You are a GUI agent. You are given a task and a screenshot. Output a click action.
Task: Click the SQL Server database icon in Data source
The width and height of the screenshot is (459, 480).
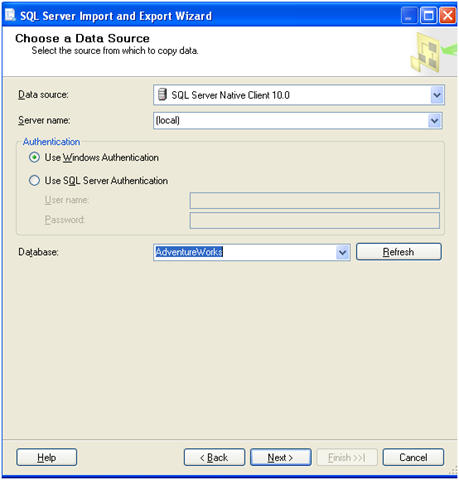[x=162, y=95]
